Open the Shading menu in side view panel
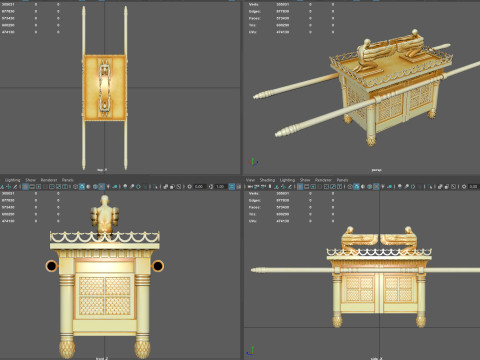Viewport: 480px width, 360px height. click(x=267, y=180)
